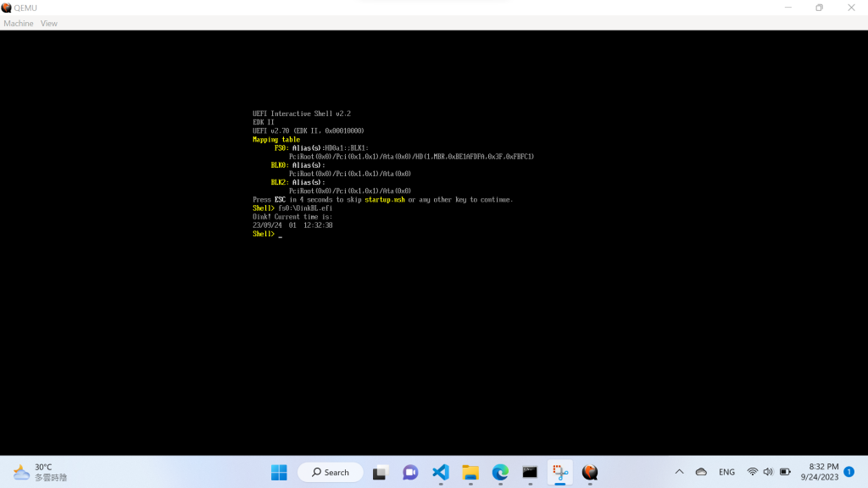Open the Wi-Fi network tray icon
This screenshot has height=488, width=868.
coord(753,472)
